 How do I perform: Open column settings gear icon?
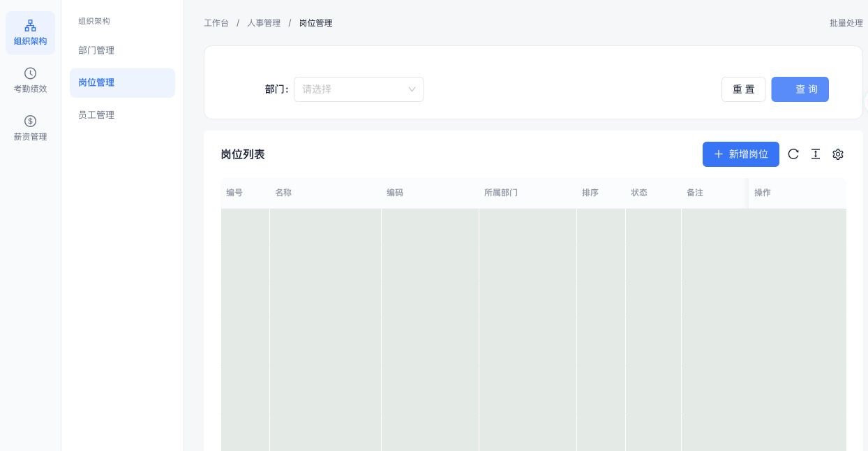(x=838, y=154)
